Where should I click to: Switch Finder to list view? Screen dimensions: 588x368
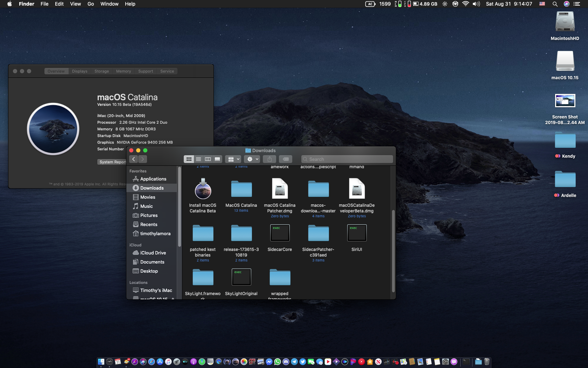(x=198, y=159)
